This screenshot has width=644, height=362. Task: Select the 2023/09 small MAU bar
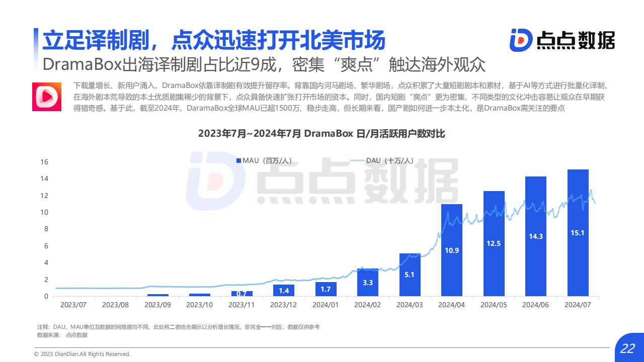coord(157,295)
